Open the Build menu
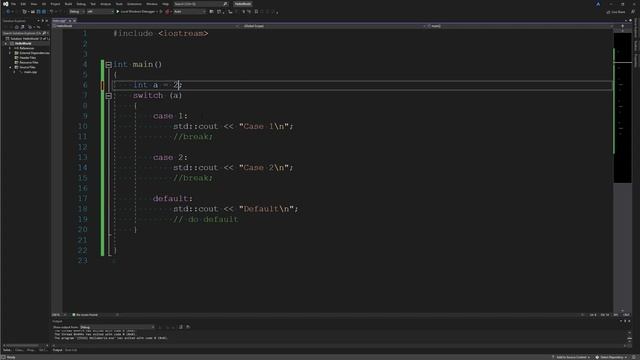 [68, 4]
